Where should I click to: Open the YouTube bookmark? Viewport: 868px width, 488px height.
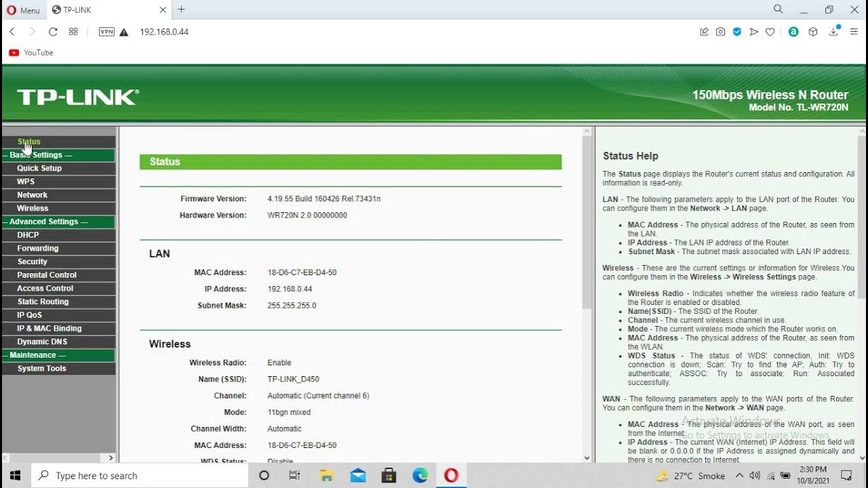point(31,52)
